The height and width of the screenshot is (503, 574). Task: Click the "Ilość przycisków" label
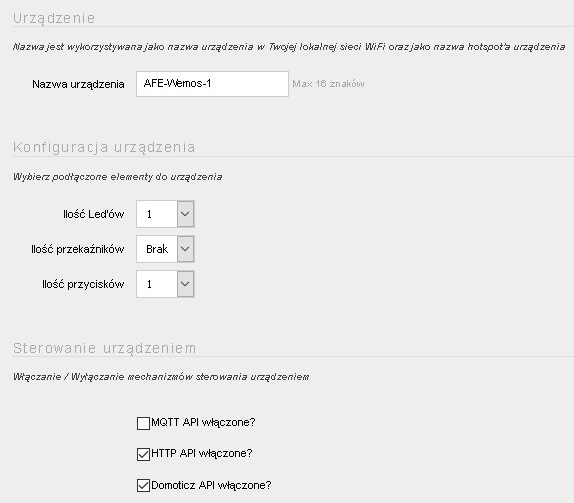(83, 284)
